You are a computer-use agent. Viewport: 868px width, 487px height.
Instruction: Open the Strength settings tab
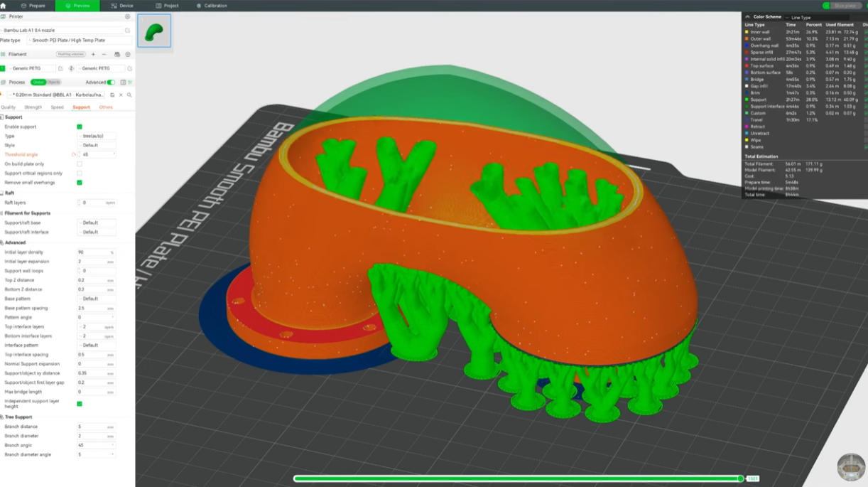click(33, 107)
